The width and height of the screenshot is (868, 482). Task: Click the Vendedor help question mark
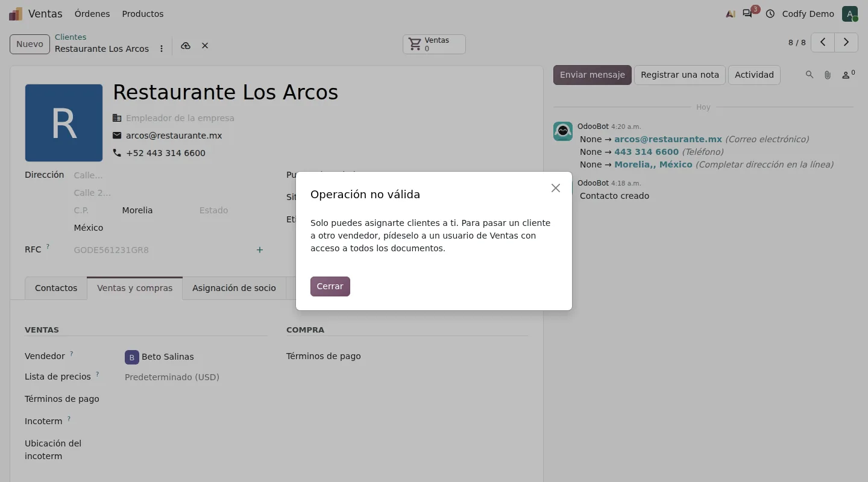pos(71,354)
